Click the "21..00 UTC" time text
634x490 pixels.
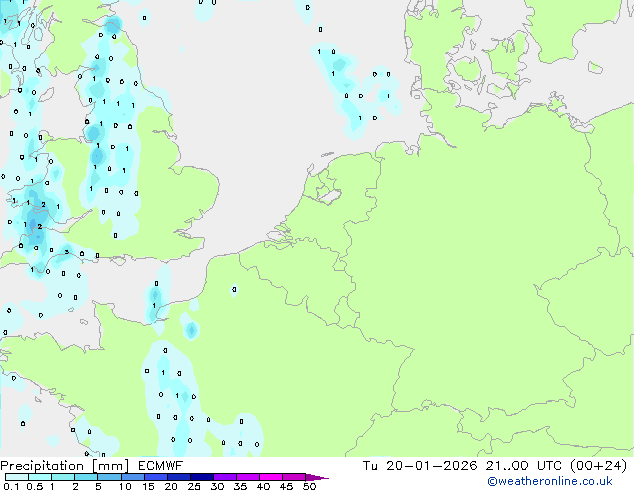(524, 466)
